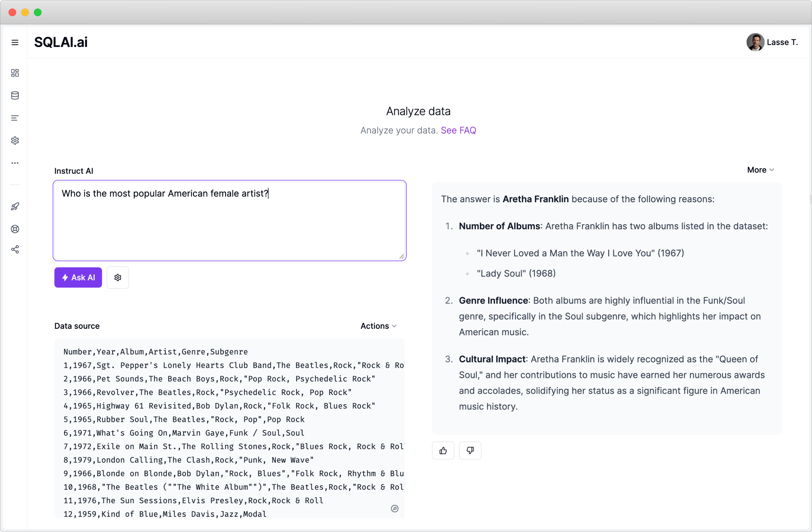Open the sidebar settings gear icon
812x532 pixels.
[15, 140]
